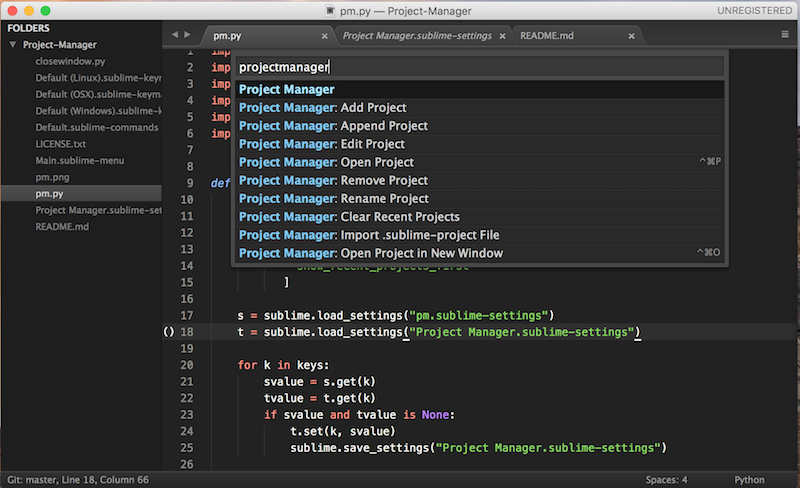Image resolution: width=800 pixels, height=488 pixels.
Task: Click the file icon in the window title
Action: tap(330, 11)
